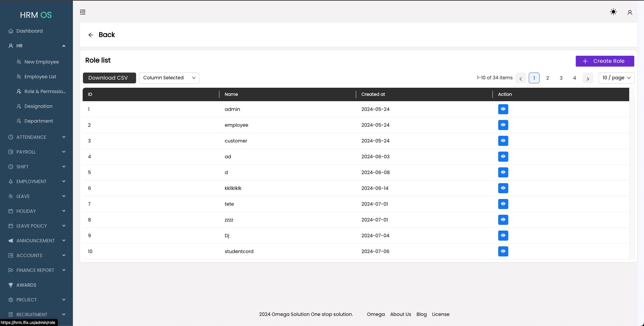View the admin role via eye icon

503,109
